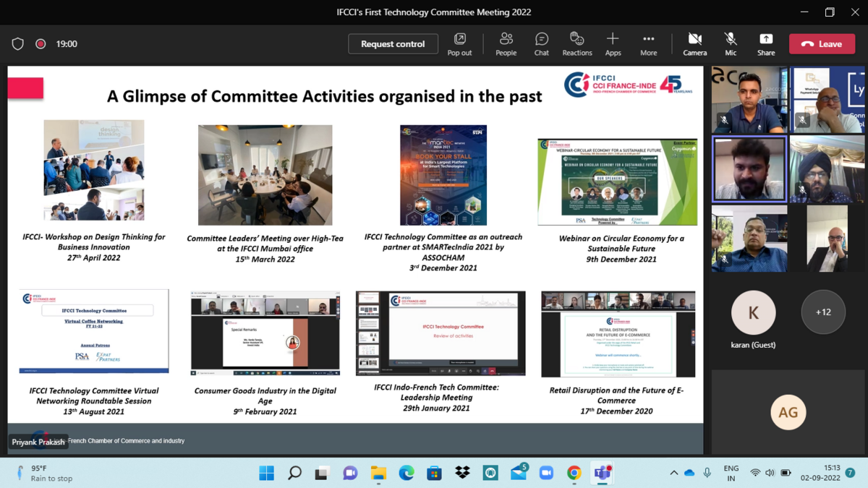Click the shield security icon
The width and height of the screenshot is (868, 488).
tap(18, 44)
